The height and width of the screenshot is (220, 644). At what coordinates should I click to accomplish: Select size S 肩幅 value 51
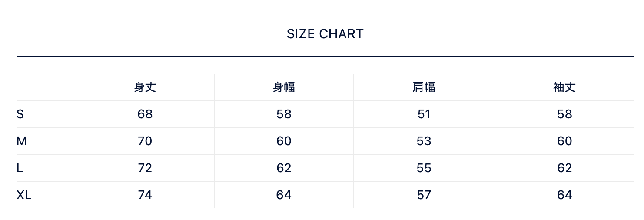coord(424,114)
